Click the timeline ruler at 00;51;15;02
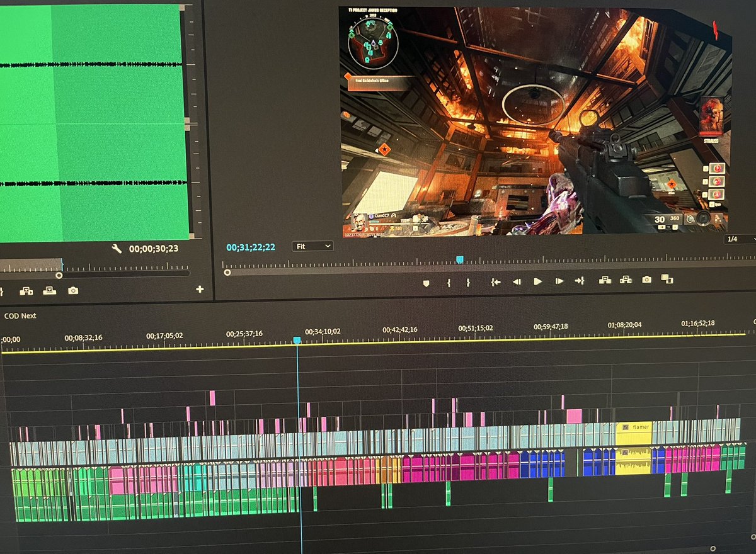The height and width of the screenshot is (554, 756). coord(477,328)
